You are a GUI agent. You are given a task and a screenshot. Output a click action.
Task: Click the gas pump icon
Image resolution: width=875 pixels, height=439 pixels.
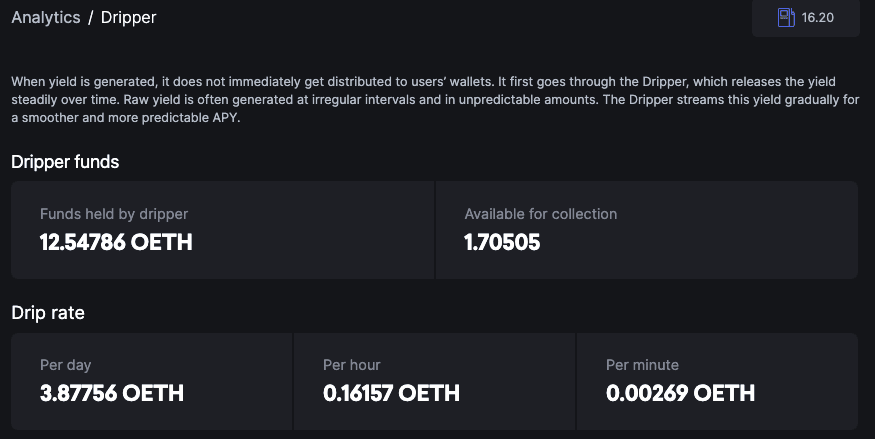(786, 17)
